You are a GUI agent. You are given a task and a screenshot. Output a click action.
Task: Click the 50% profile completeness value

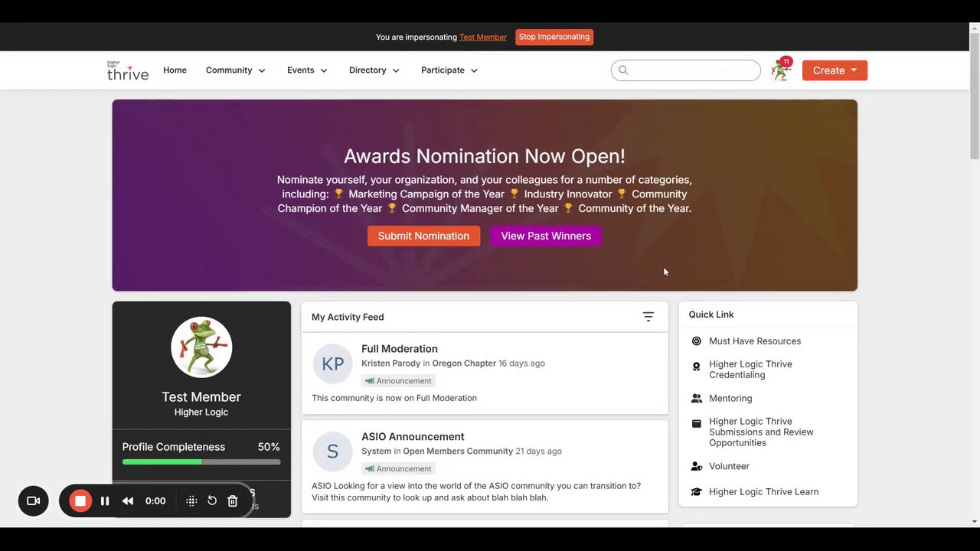click(x=269, y=447)
